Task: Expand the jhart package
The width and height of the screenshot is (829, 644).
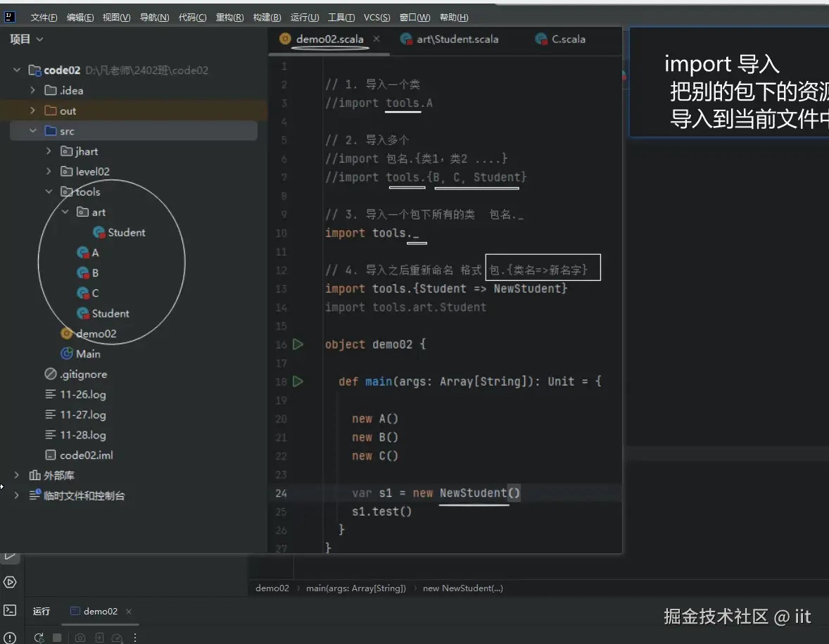Action: (49, 151)
